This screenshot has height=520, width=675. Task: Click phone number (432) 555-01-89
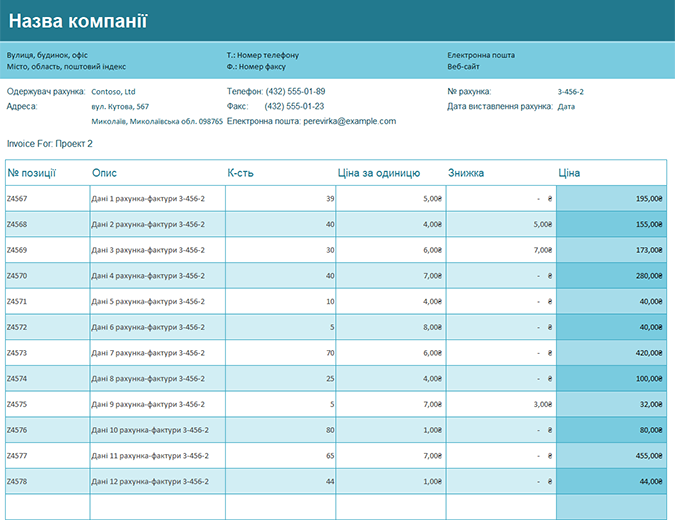coord(295,91)
